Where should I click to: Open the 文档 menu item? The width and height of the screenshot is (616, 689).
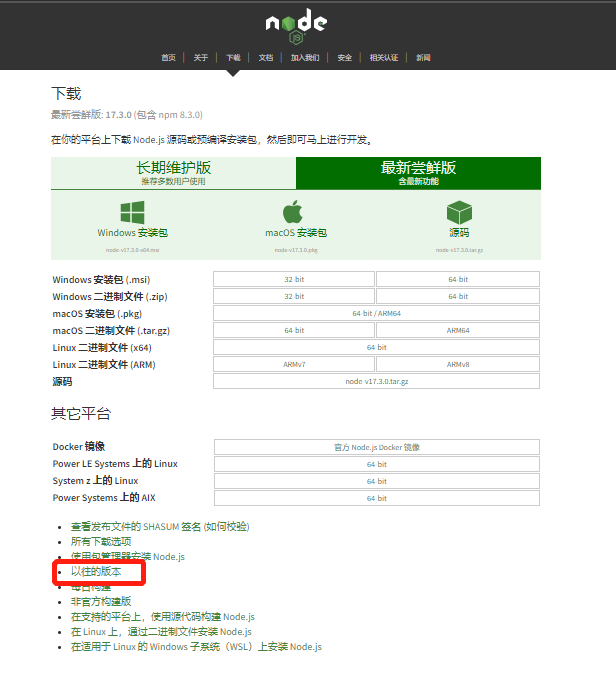click(x=266, y=58)
